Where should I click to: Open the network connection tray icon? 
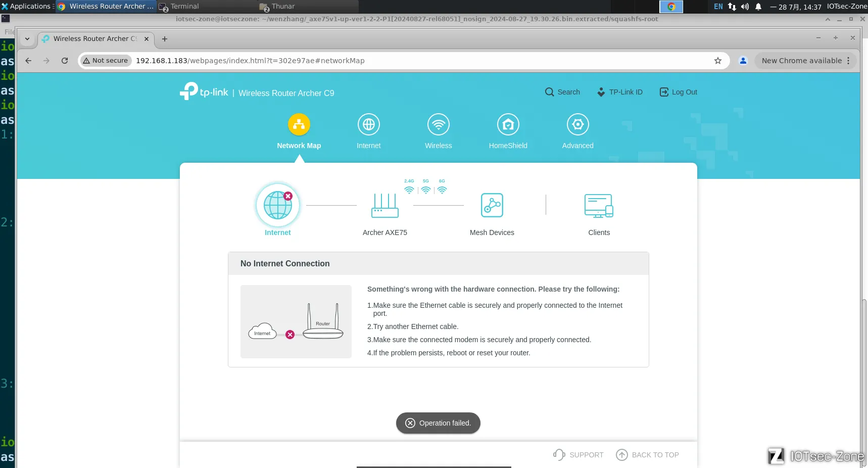732,7
